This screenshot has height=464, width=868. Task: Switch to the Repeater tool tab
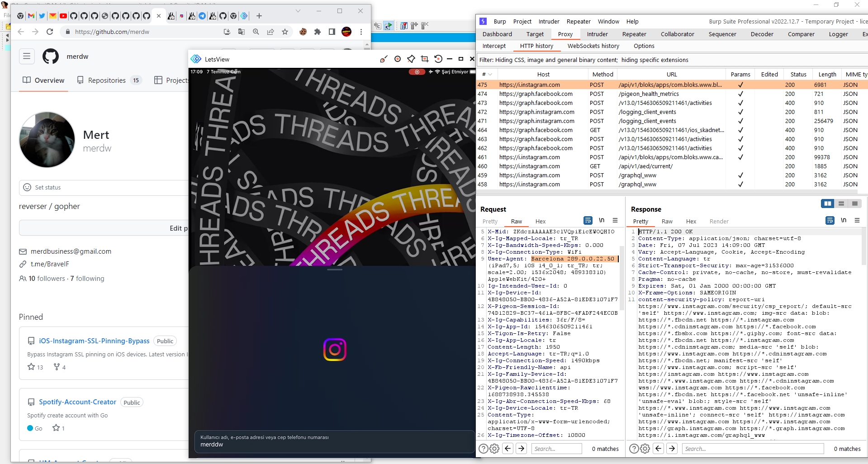pyautogui.click(x=634, y=34)
